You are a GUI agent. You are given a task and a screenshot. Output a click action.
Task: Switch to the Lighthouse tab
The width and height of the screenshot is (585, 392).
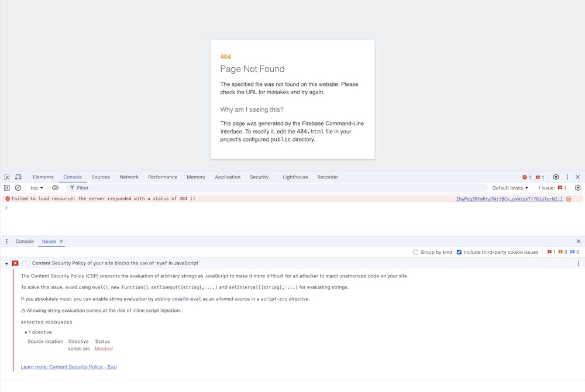click(295, 177)
